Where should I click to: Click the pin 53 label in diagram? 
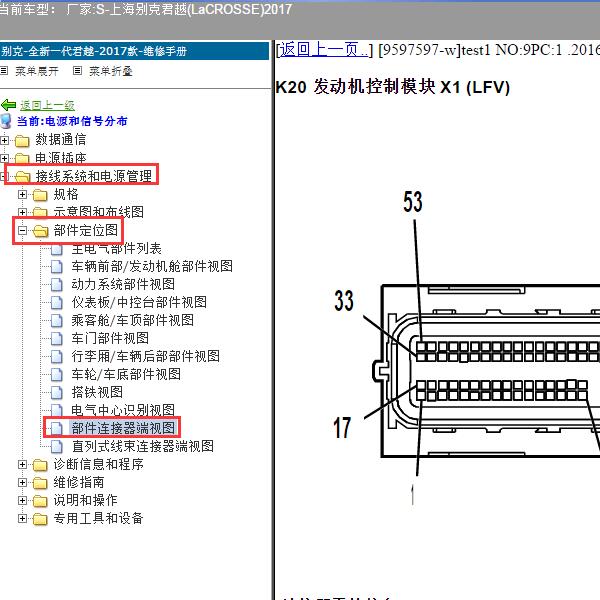[413, 202]
